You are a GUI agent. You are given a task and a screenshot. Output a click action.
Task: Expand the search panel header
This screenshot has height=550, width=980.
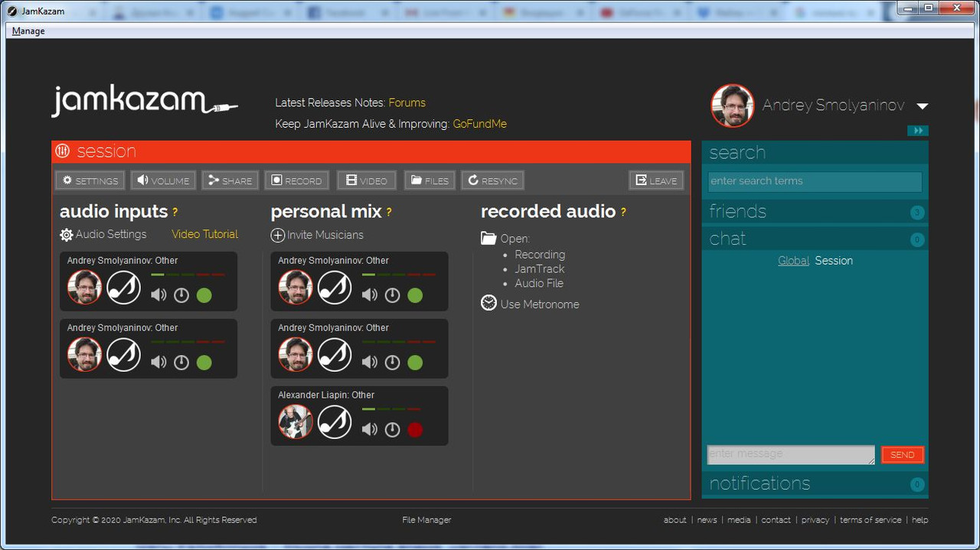(x=815, y=152)
